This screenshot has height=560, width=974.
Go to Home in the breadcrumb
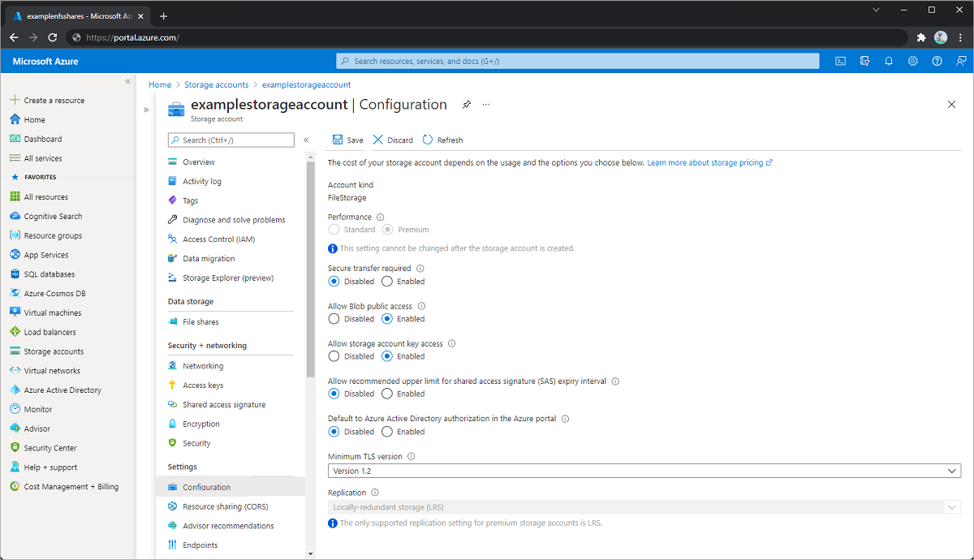[160, 84]
